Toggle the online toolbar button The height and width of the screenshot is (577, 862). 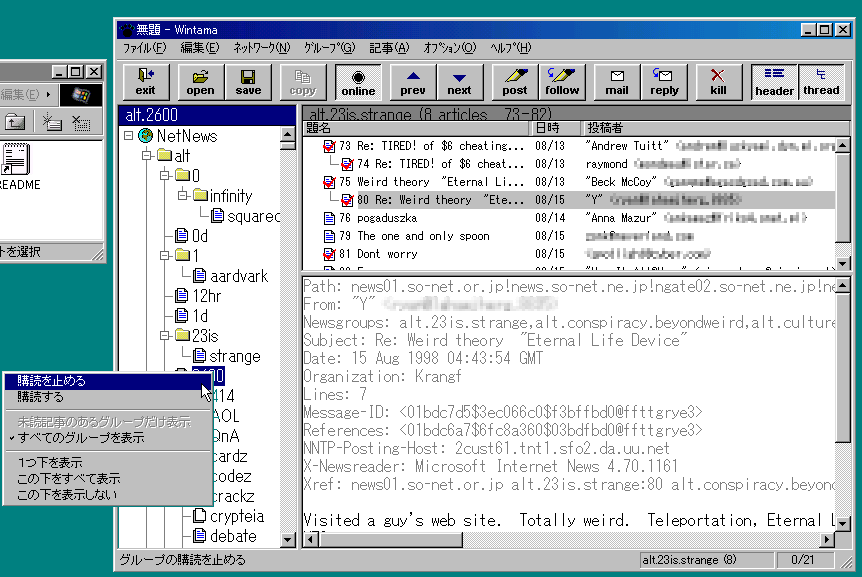tap(358, 82)
